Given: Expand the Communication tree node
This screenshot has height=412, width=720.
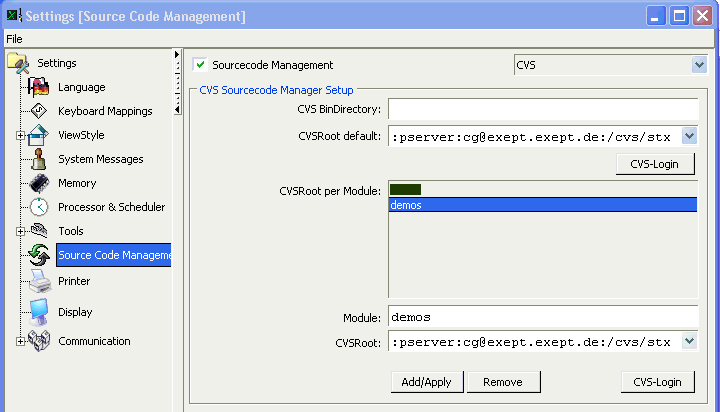Looking at the screenshot, I should (x=20, y=341).
